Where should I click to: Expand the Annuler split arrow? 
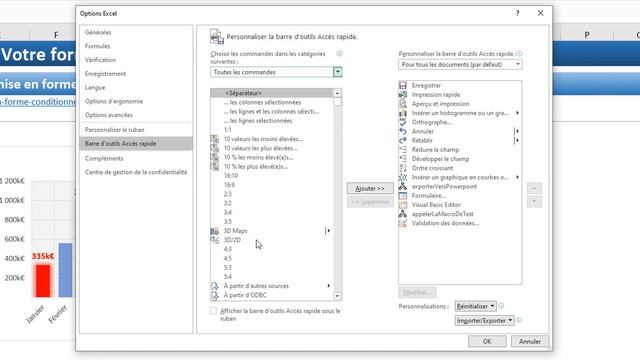point(517,131)
